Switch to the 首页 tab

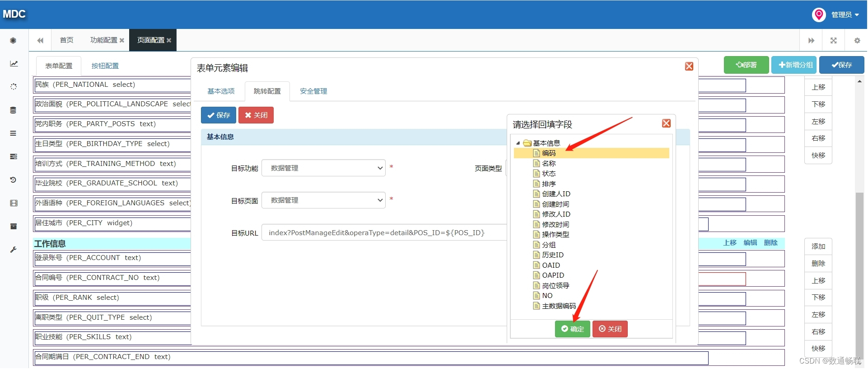point(66,40)
